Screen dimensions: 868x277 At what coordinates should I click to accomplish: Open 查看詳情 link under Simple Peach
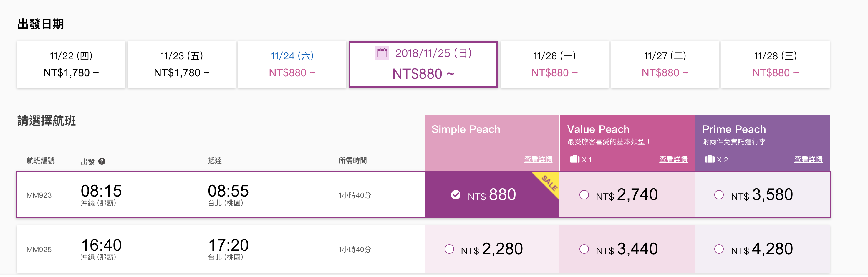click(x=538, y=160)
